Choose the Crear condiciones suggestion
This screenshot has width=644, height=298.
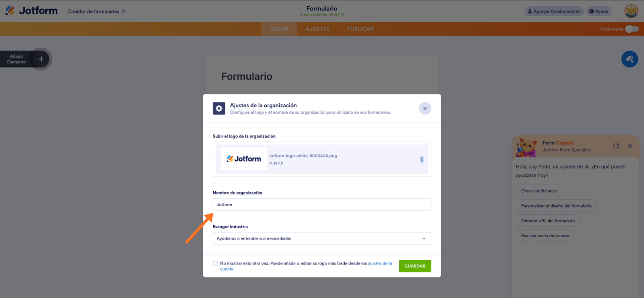[539, 191]
